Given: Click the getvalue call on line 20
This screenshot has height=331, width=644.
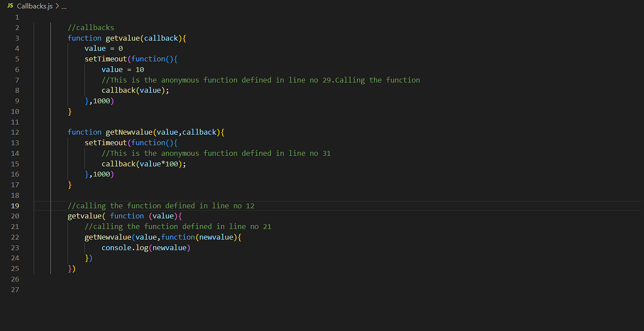Looking at the screenshot, I should click(85, 216).
